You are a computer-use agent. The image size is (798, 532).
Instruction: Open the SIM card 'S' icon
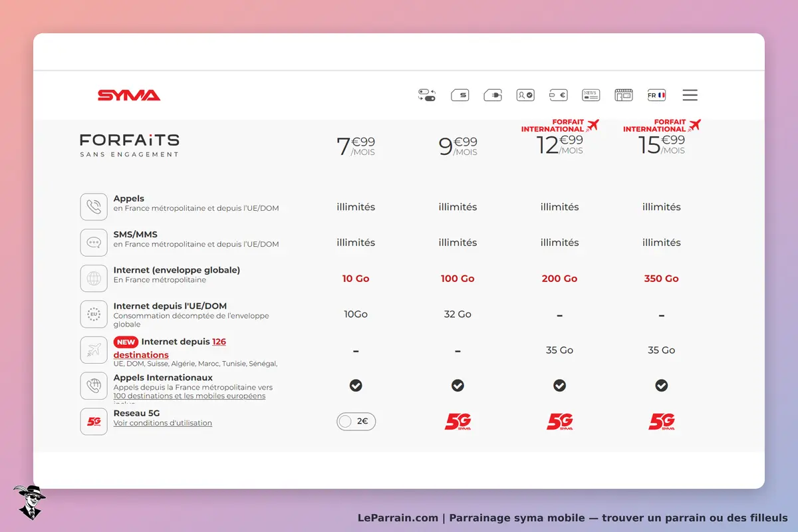(x=460, y=95)
